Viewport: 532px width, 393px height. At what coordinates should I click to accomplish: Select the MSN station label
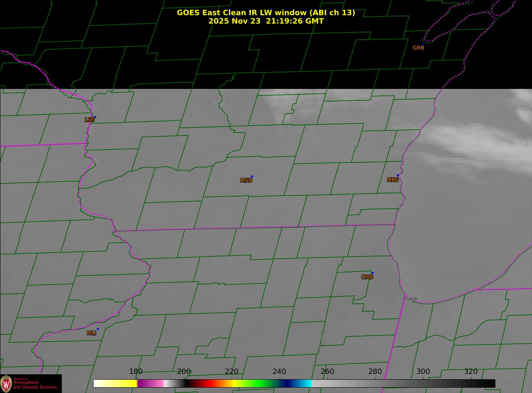(x=246, y=180)
